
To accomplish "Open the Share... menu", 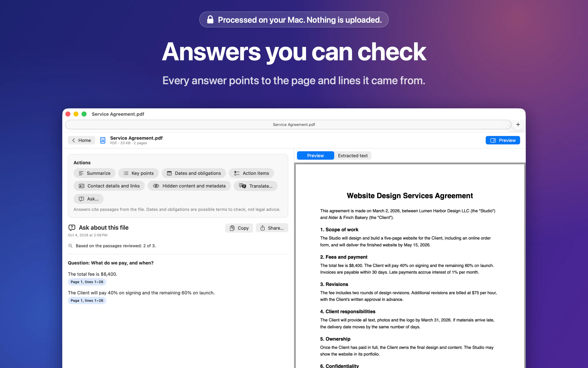I will (x=272, y=228).
